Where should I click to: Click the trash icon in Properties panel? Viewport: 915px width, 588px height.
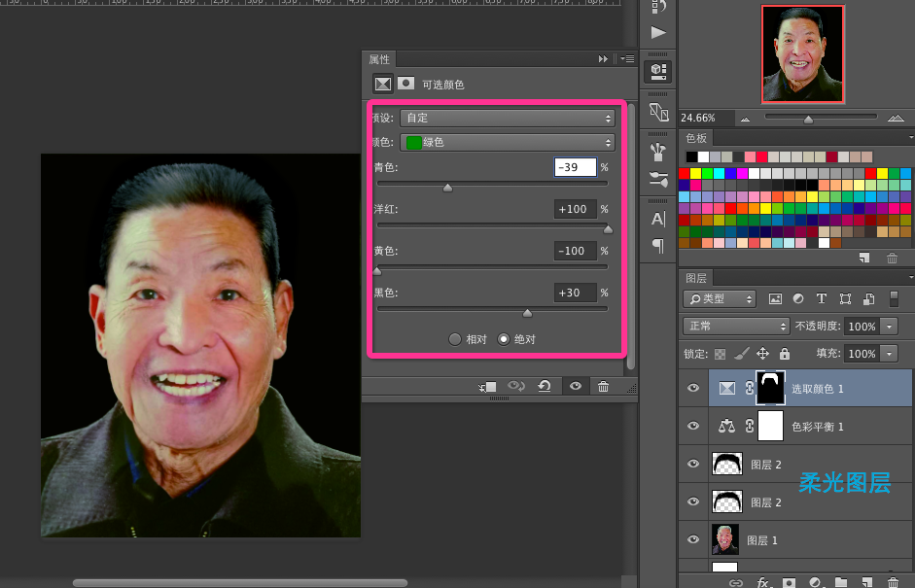(x=604, y=386)
